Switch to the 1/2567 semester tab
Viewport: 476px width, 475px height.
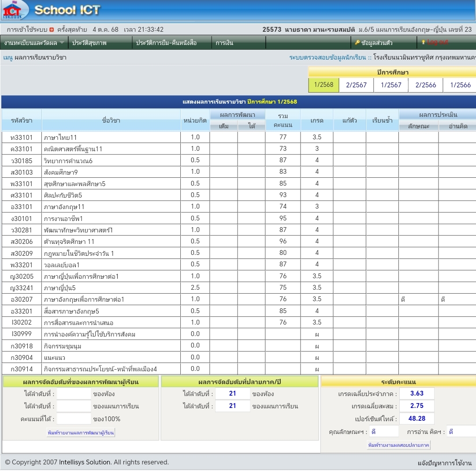(x=391, y=85)
